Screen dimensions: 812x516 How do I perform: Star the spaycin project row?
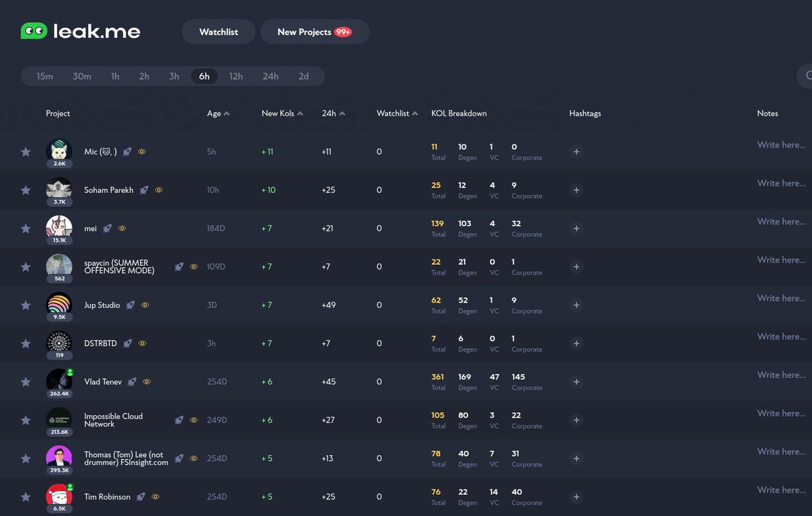pos(26,267)
